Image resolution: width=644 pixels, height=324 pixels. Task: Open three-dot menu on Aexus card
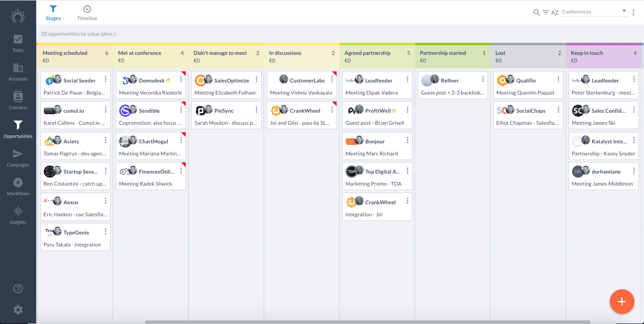[106, 201]
